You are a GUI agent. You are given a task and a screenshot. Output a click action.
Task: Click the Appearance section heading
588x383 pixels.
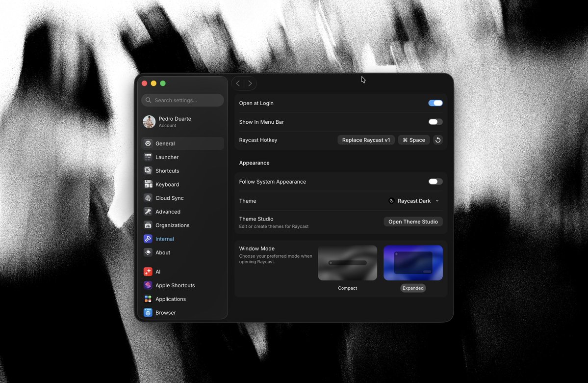coord(254,163)
